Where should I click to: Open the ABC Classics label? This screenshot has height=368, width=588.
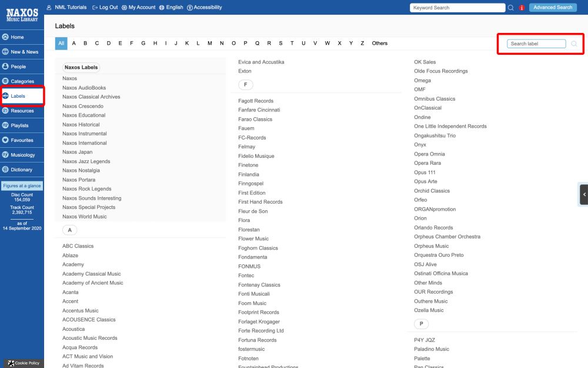coord(78,246)
